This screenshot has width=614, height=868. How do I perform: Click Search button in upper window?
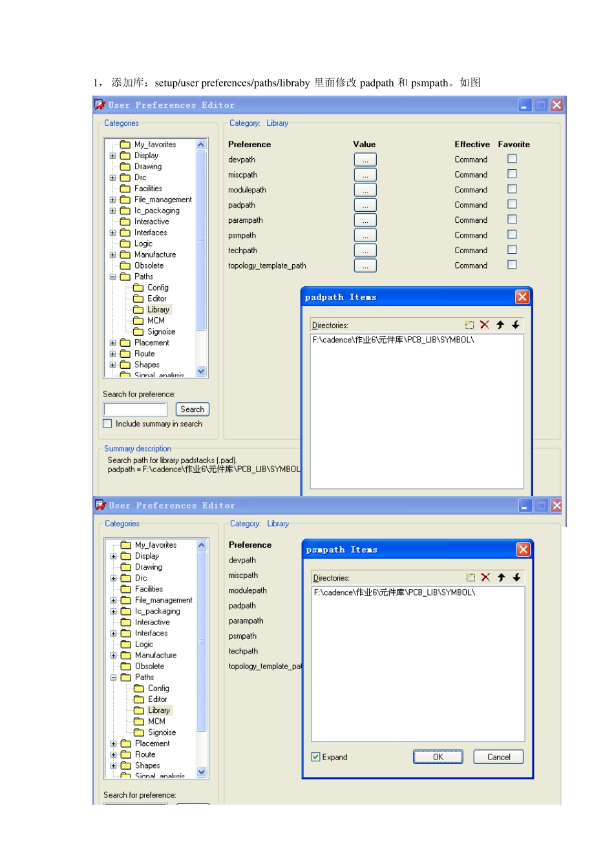click(193, 409)
